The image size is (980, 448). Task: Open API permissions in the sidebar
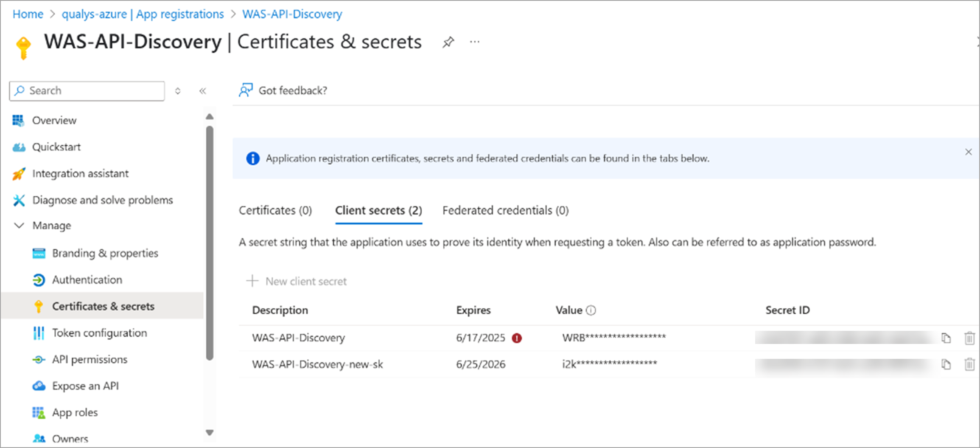point(90,360)
